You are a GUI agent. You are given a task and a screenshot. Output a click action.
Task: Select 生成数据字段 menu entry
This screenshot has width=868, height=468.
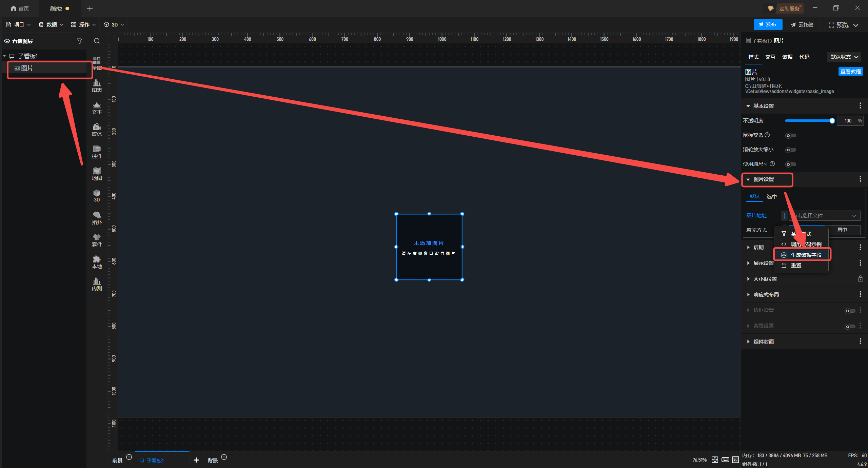coord(806,255)
